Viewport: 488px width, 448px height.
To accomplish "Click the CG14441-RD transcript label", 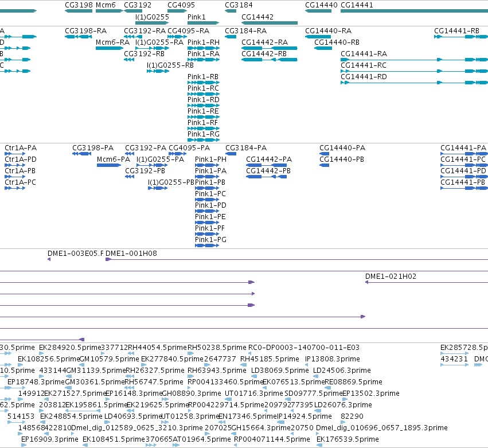I will point(364,77).
